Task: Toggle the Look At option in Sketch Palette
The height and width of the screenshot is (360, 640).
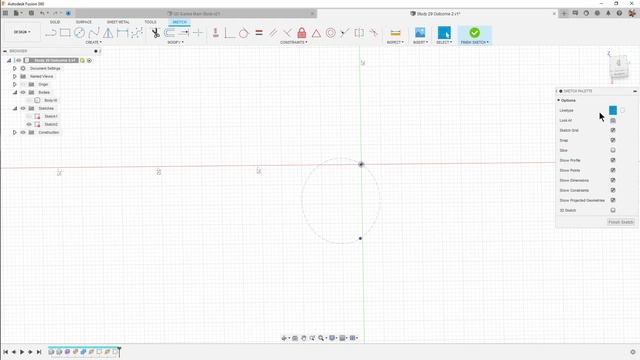Action: [x=613, y=120]
